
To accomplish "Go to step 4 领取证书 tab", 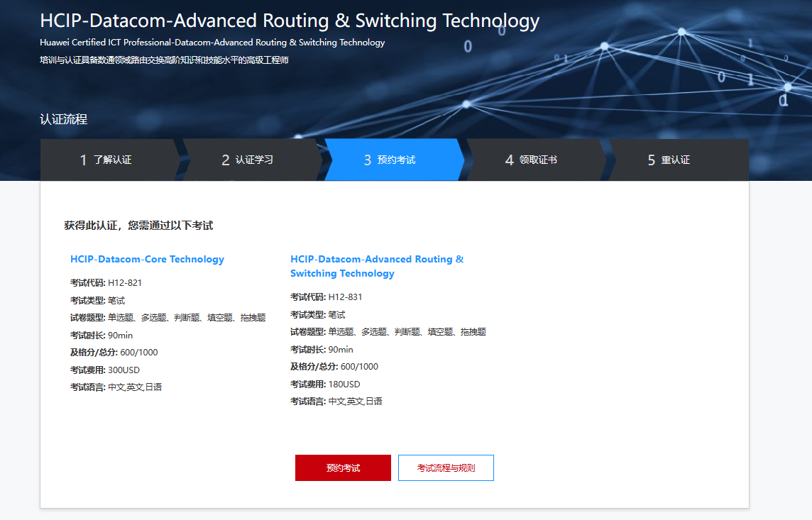I will (535, 160).
